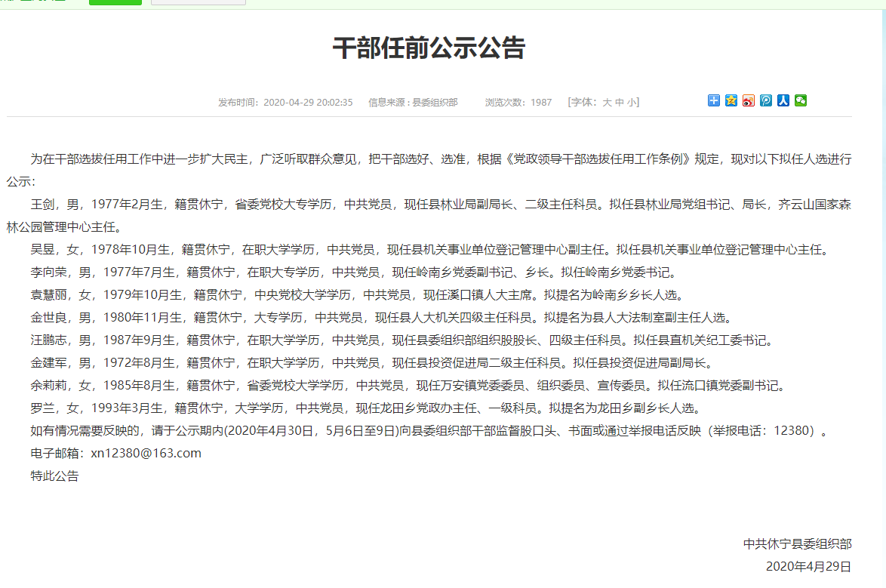Click the headline 干部任前公示公告
This screenshot has height=588, width=886.
point(429,48)
